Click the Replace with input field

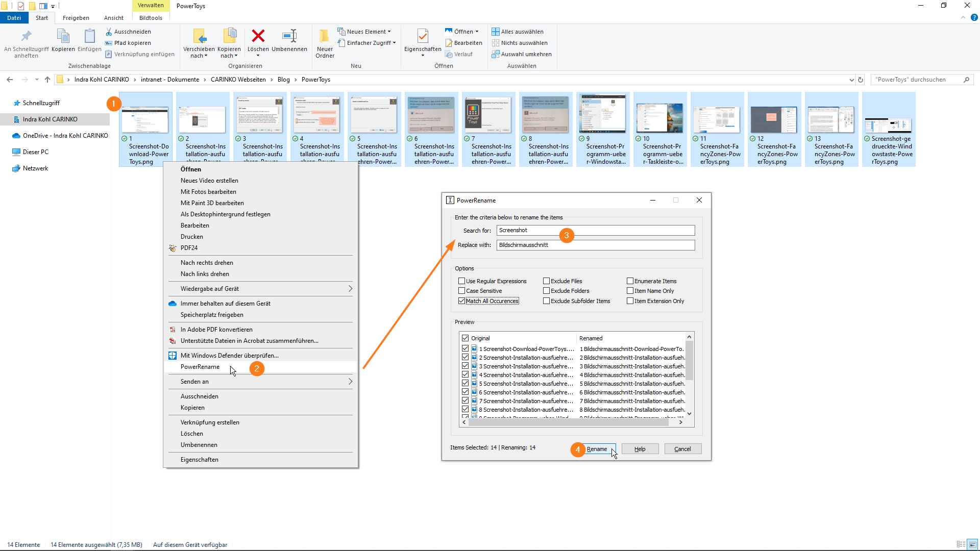coord(596,245)
